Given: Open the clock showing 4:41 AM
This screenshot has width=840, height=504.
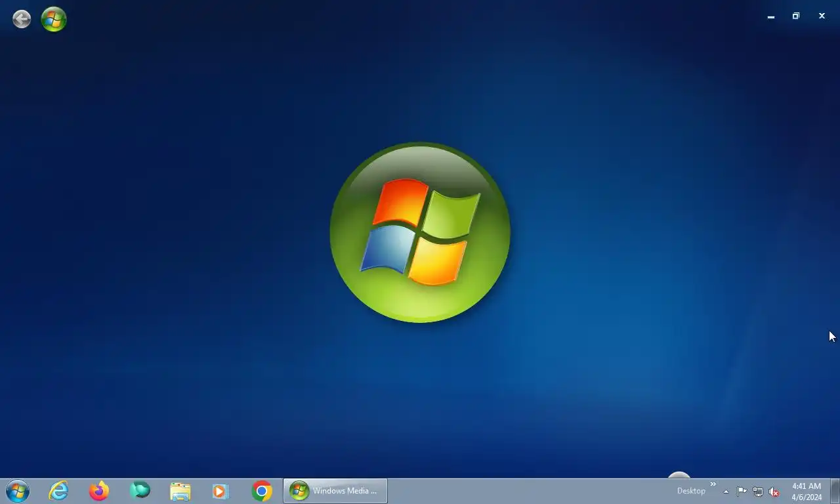Looking at the screenshot, I should tap(807, 492).
